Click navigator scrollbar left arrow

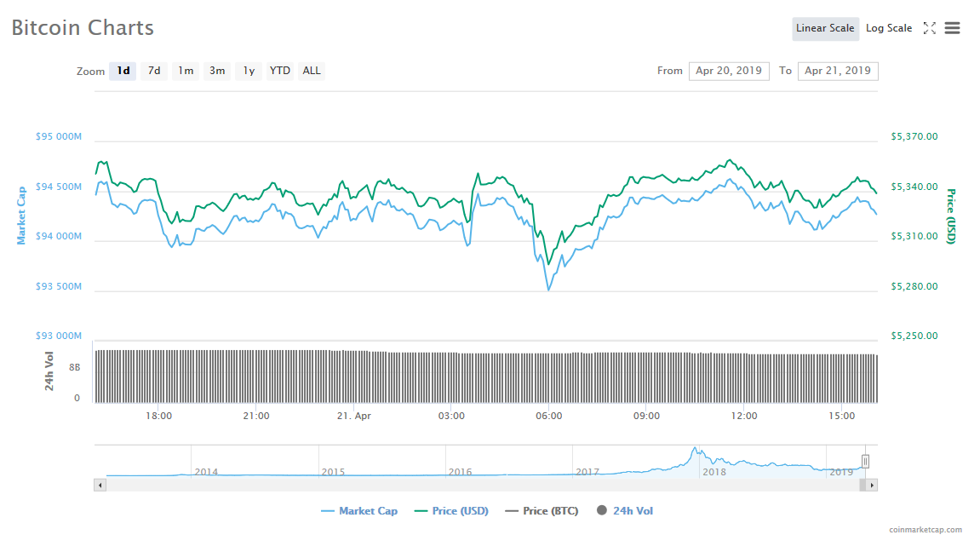click(x=100, y=485)
